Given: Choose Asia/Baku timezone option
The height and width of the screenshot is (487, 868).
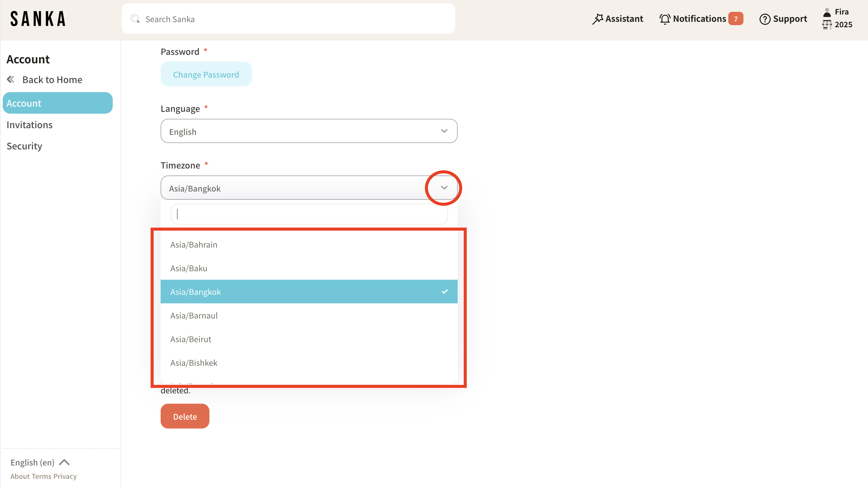Looking at the screenshot, I should tap(189, 268).
